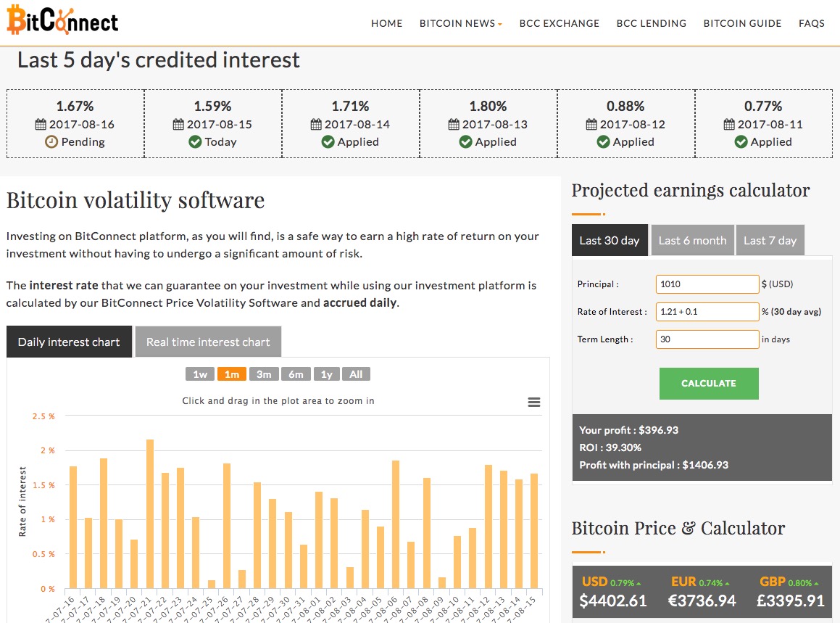Viewport: 840px width, 623px height.
Task: Go to the Home page
Action: point(387,24)
